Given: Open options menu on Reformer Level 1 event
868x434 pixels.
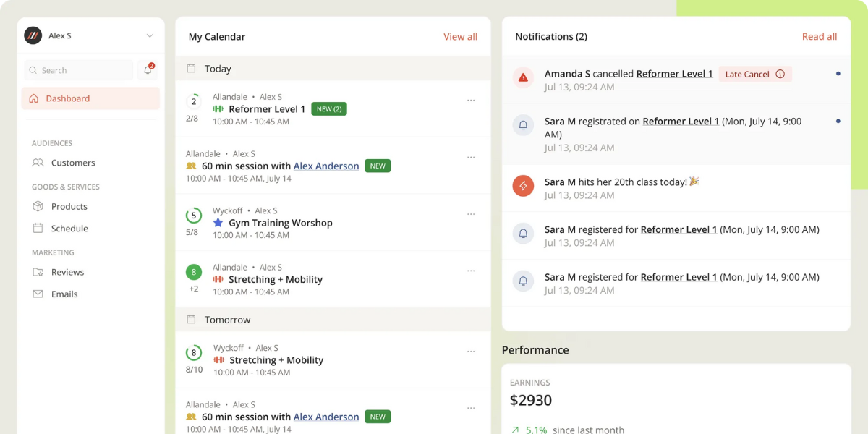Looking at the screenshot, I should 471,100.
